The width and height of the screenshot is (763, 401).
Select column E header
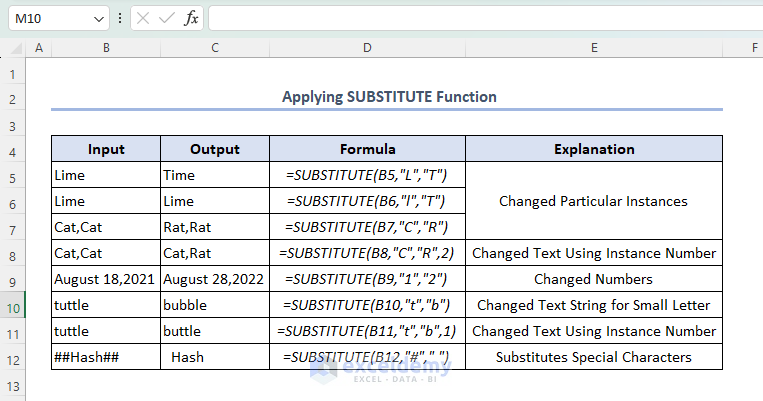(594, 47)
